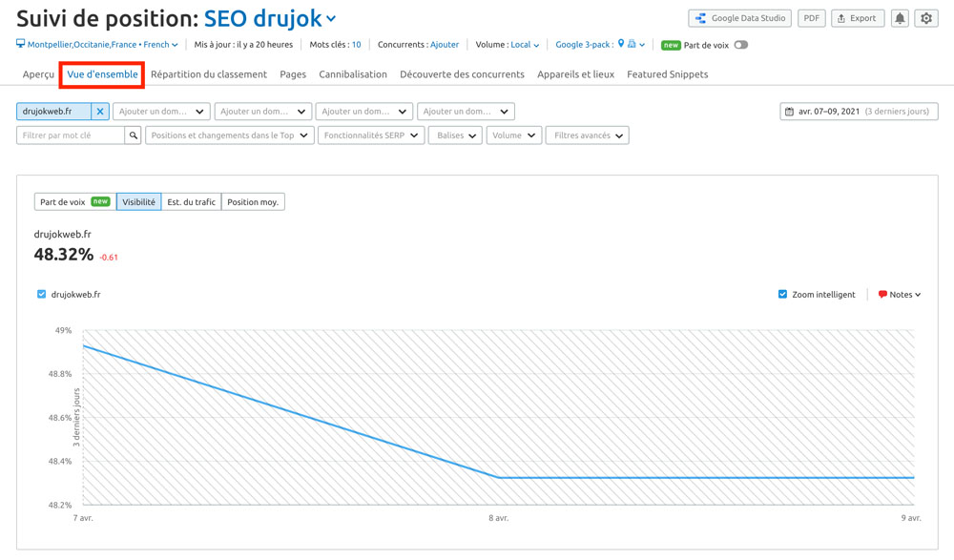Image resolution: width=954 pixels, height=560 pixels.
Task: Open the second Ajouter un domaine dropdown
Action: point(263,112)
